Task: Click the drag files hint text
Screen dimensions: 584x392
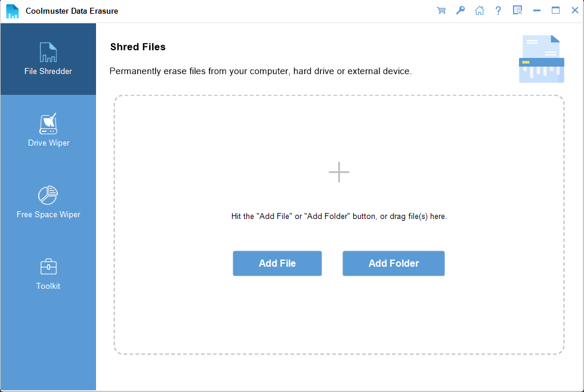Action: 339,216
